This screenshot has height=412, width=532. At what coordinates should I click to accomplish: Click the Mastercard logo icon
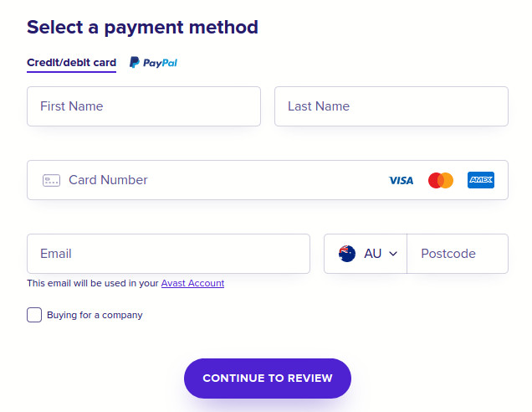coord(440,180)
